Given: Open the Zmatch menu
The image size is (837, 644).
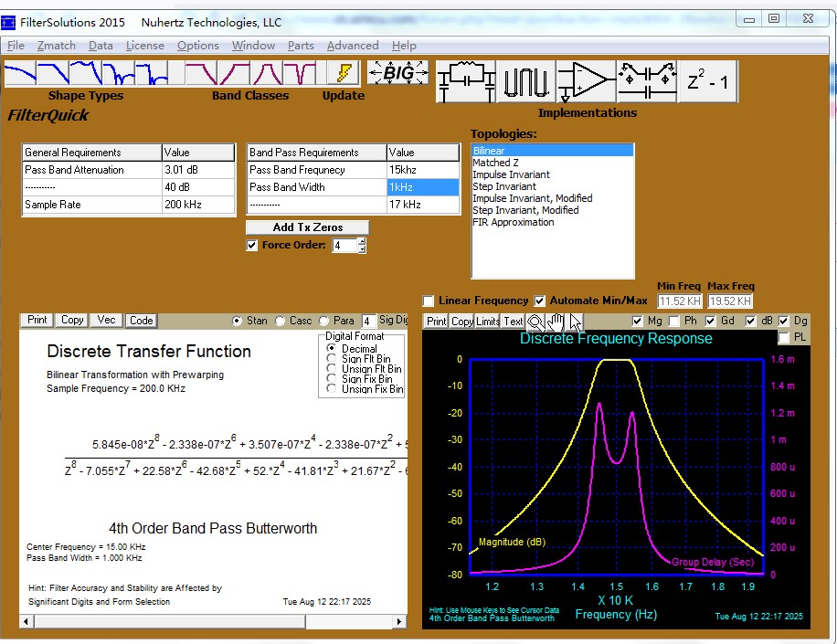Looking at the screenshot, I should tap(57, 46).
